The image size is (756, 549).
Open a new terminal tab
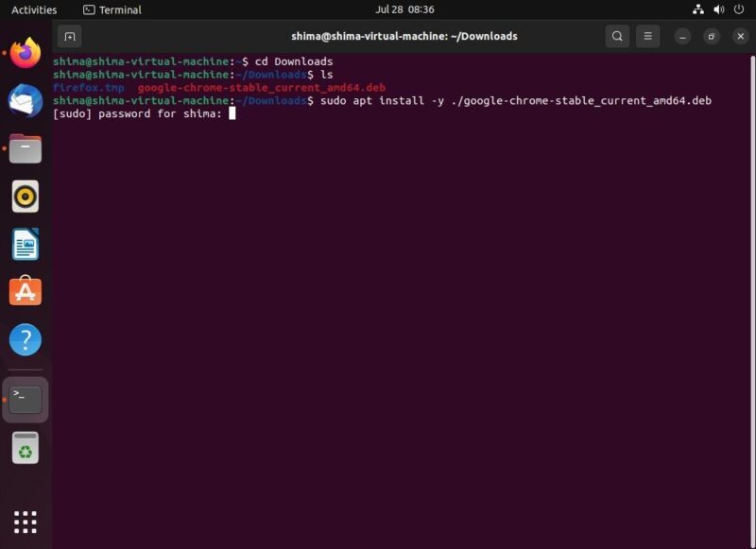70,36
